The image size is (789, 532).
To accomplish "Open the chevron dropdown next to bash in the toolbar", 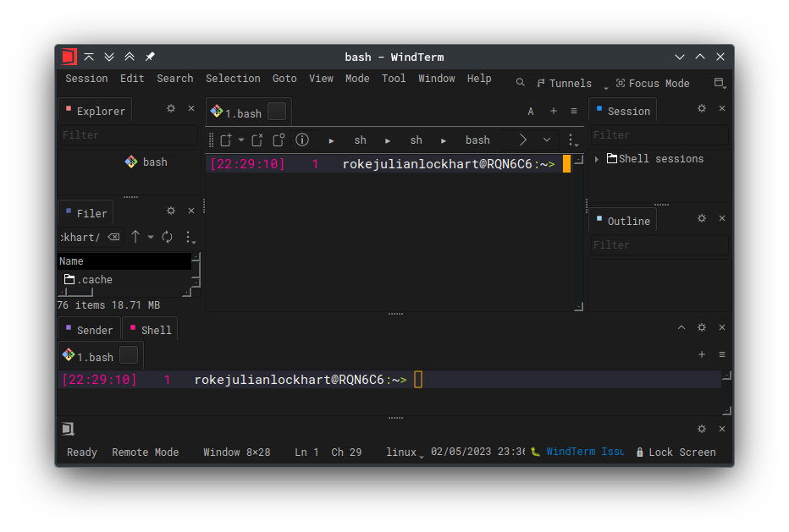I will (546, 140).
